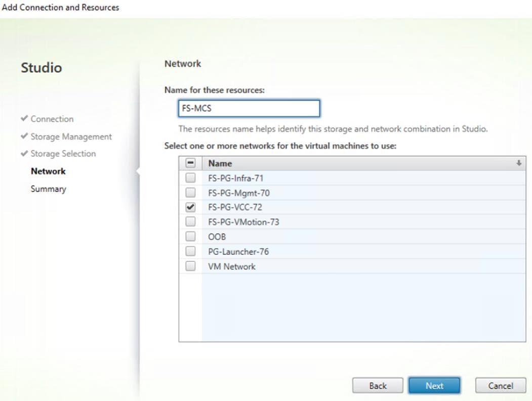Go to the next wizard step
This screenshot has height=401, width=532.
(434, 386)
